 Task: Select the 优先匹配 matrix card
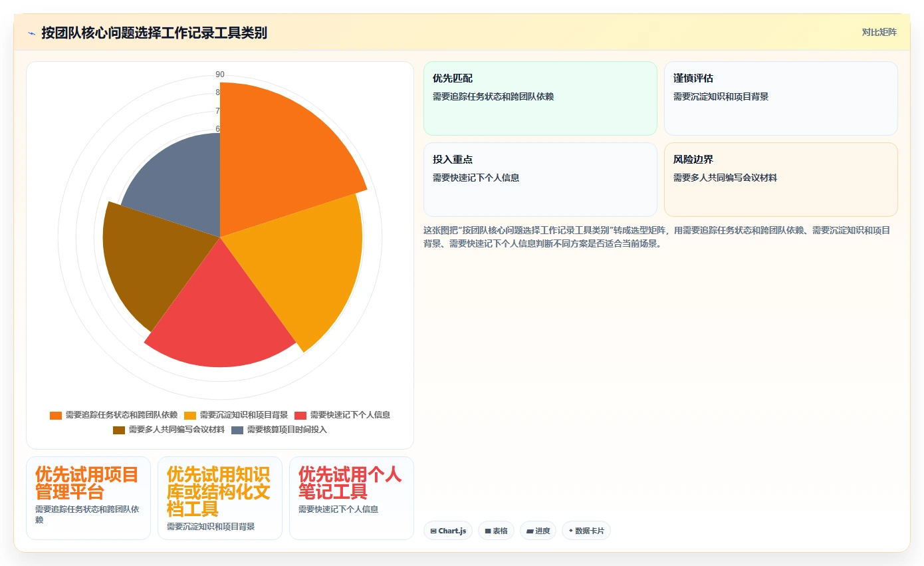click(540, 98)
